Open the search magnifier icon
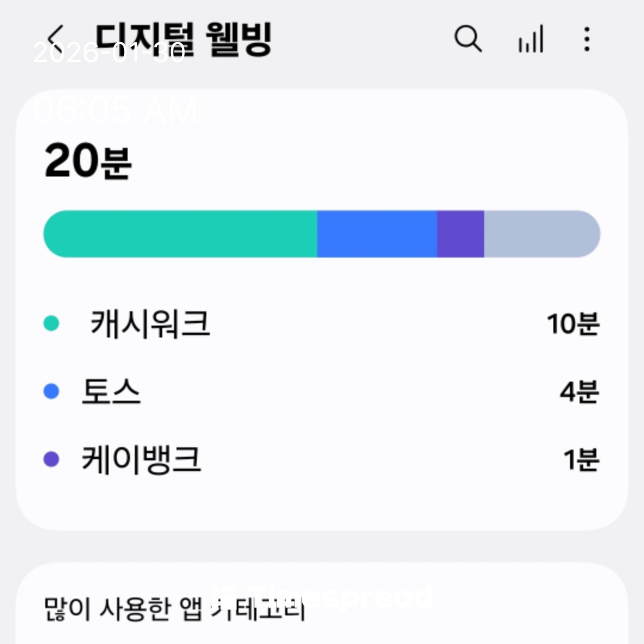This screenshot has height=644, width=644. pyautogui.click(x=468, y=39)
